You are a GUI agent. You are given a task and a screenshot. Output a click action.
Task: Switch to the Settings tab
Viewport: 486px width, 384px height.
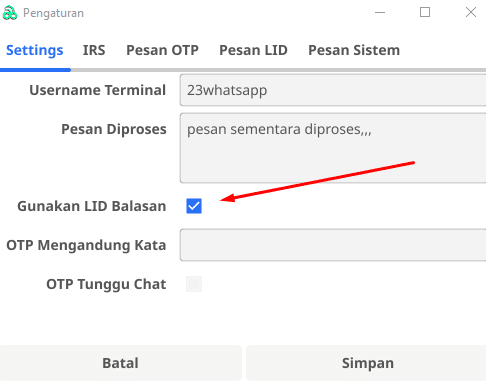pyautogui.click(x=35, y=50)
